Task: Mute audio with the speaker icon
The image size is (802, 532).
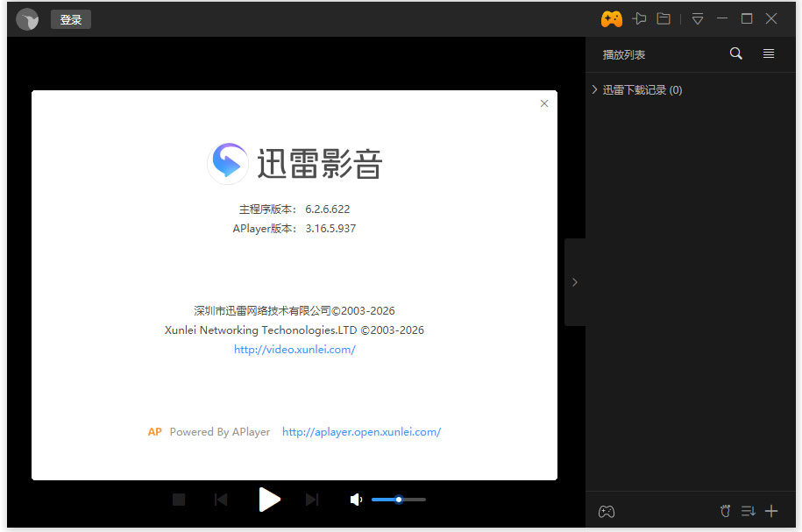Action: tap(356, 500)
